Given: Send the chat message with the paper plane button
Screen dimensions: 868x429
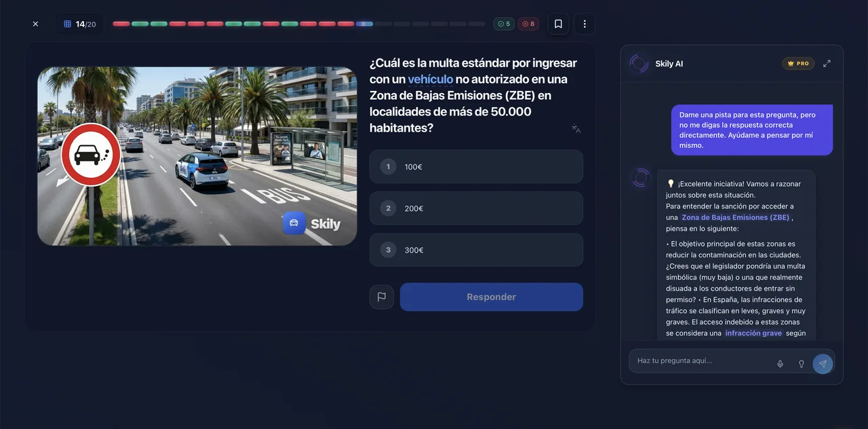Looking at the screenshot, I should 823,364.
